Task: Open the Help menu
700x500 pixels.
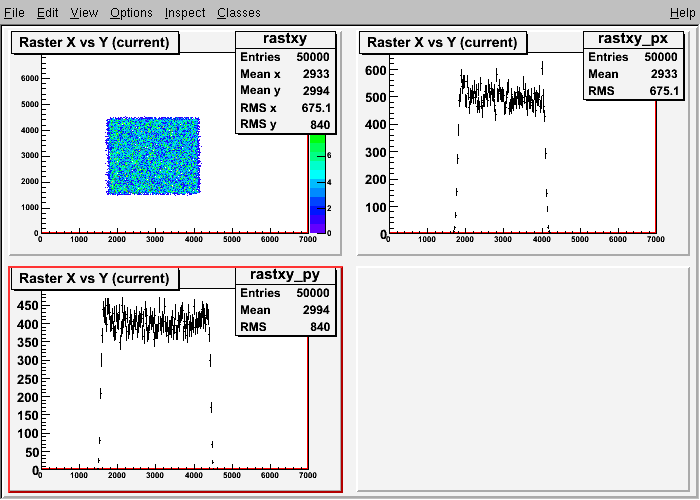Action: tap(683, 12)
